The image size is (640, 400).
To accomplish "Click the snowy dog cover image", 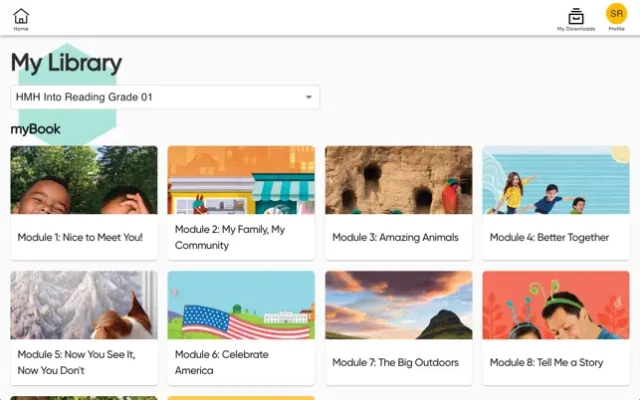I will (x=84, y=305).
